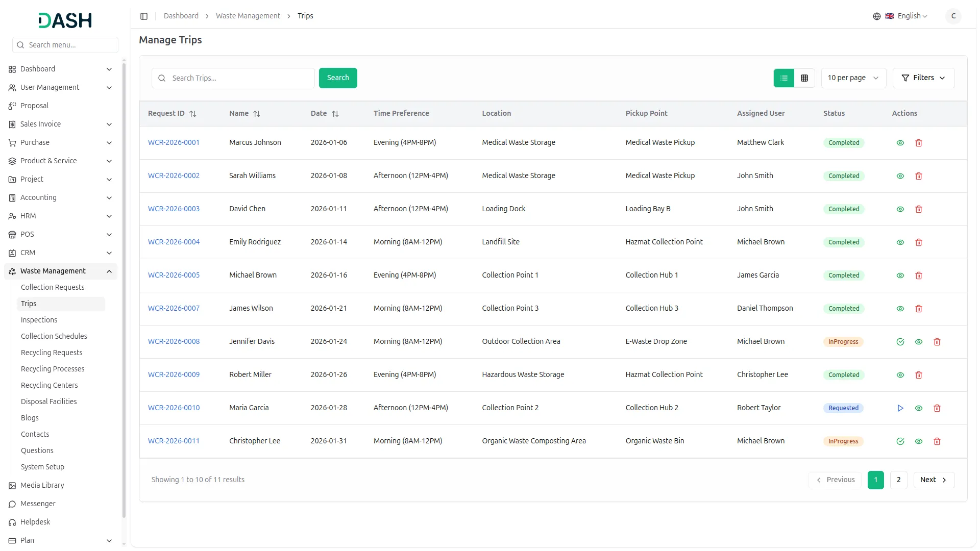Image resolution: width=980 pixels, height=551 pixels.
Task: View trip WCR-2026-0004 with eye icon
Action: click(x=900, y=242)
